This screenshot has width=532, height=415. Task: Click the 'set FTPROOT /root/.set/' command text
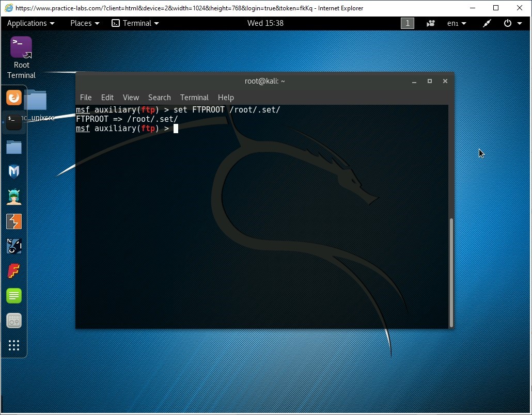tap(227, 110)
